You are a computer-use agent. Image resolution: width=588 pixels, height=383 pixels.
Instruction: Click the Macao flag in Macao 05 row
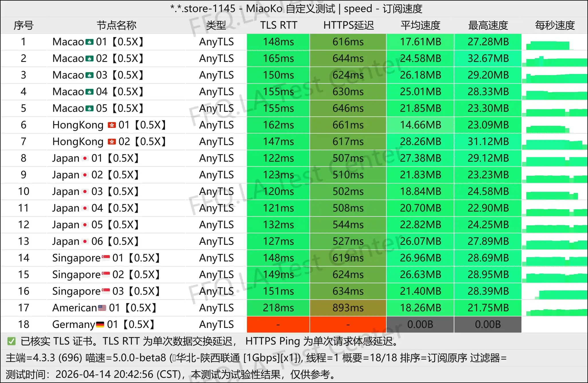click(89, 109)
